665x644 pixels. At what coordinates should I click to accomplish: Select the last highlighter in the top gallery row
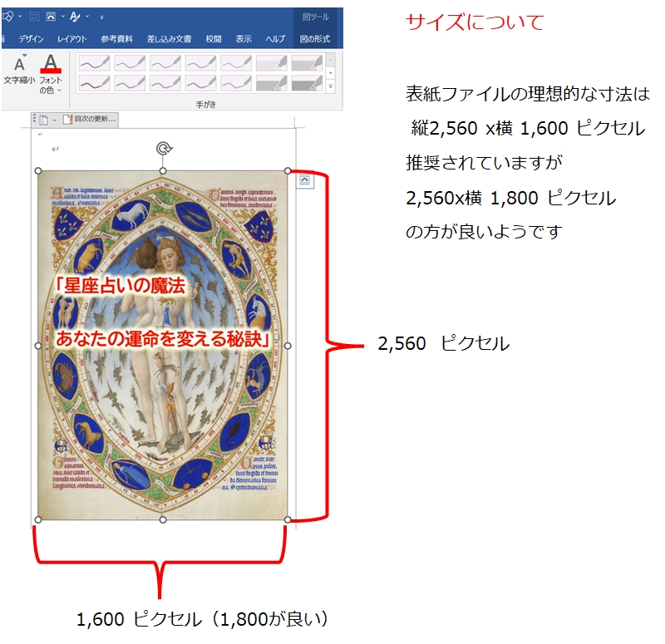coord(307,63)
